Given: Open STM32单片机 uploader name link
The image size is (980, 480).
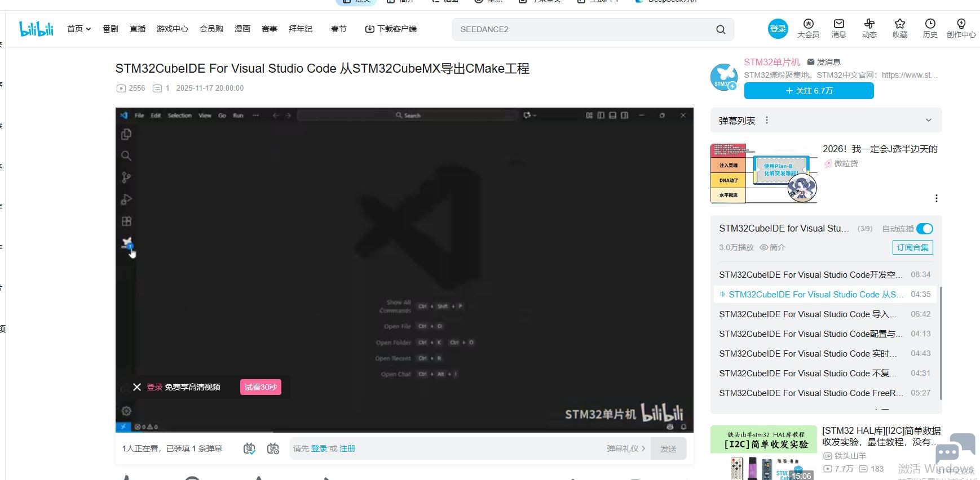Looking at the screenshot, I should pyautogui.click(x=772, y=62).
